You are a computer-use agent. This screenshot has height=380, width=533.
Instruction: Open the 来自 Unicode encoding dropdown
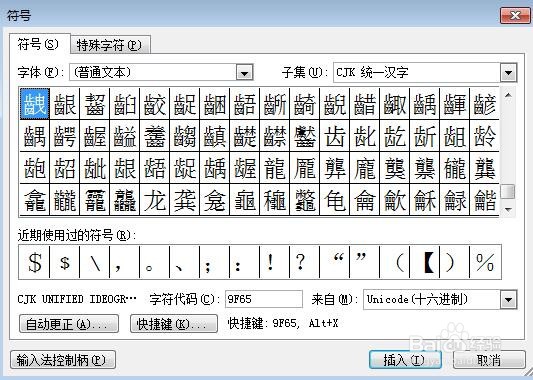coord(509,299)
